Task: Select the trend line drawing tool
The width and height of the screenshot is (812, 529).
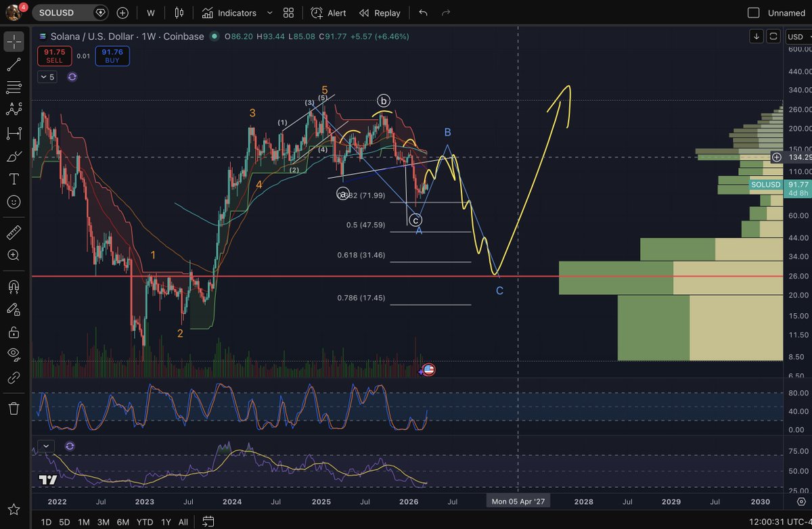Action: [x=14, y=65]
